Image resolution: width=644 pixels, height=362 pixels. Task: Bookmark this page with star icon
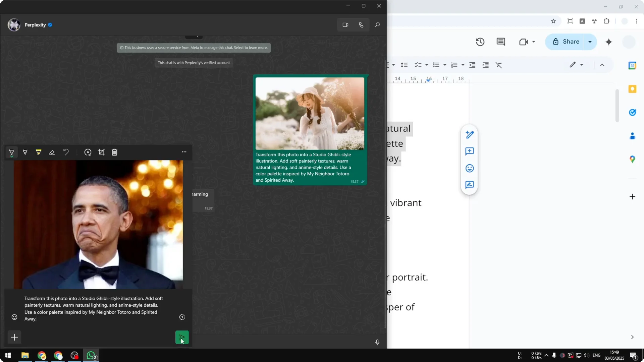[553, 21]
